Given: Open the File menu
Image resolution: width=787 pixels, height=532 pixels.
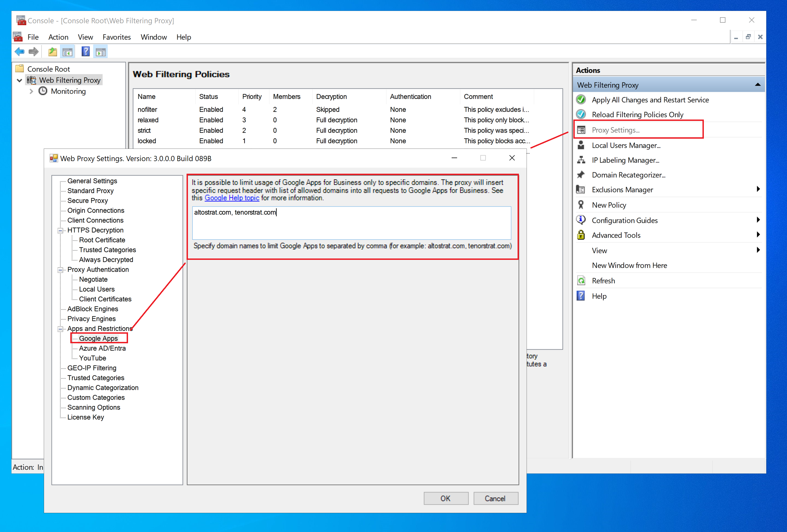Looking at the screenshot, I should [x=33, y=37].
